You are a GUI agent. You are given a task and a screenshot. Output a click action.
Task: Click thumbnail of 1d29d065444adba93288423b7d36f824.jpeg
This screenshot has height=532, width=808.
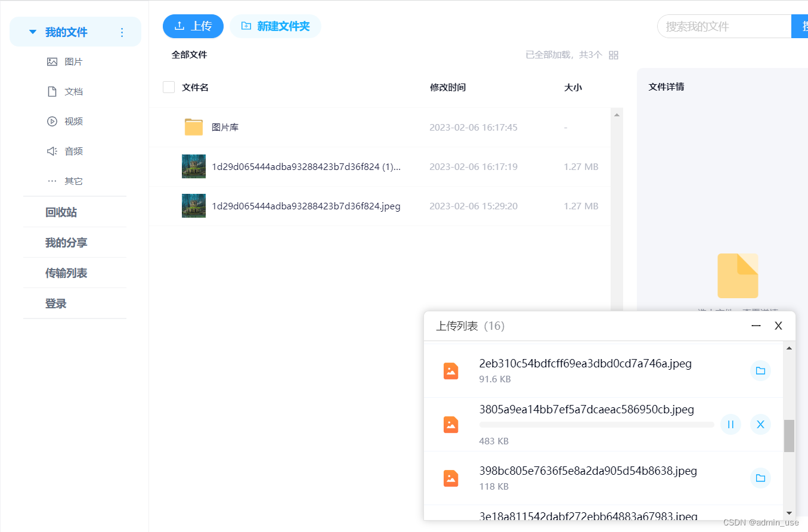[194, 206]
